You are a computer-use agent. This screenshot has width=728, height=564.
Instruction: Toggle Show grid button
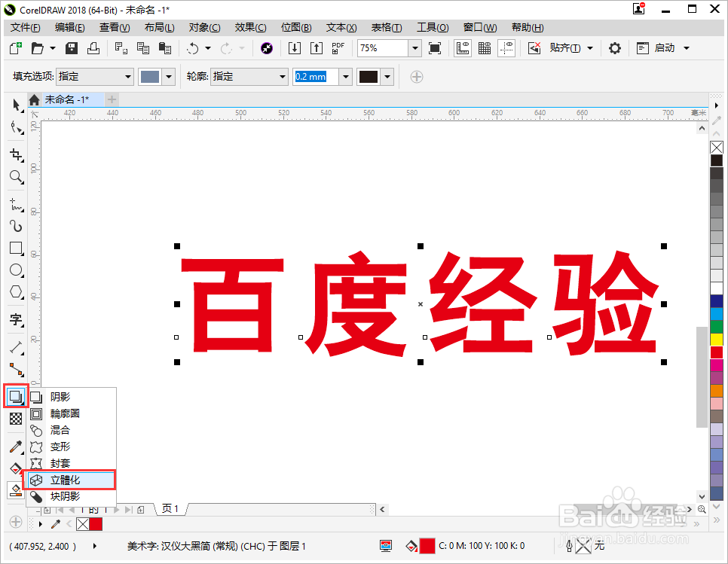tap(485, 47)
